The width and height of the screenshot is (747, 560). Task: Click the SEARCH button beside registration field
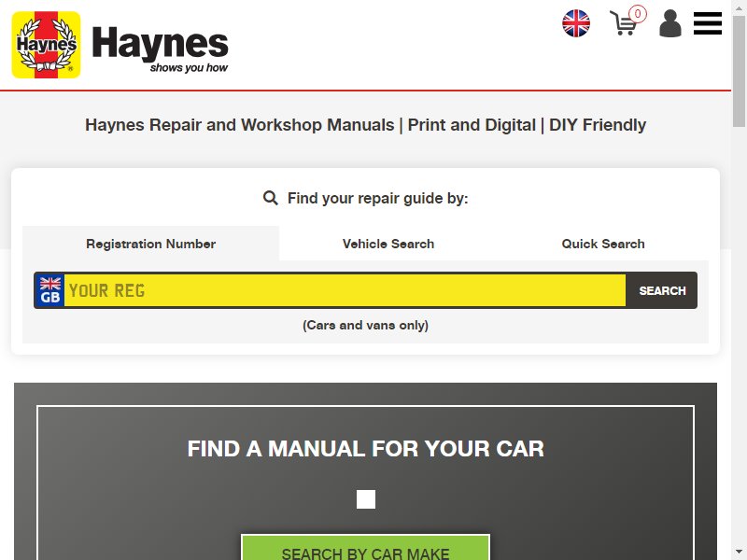pos(662,290)
